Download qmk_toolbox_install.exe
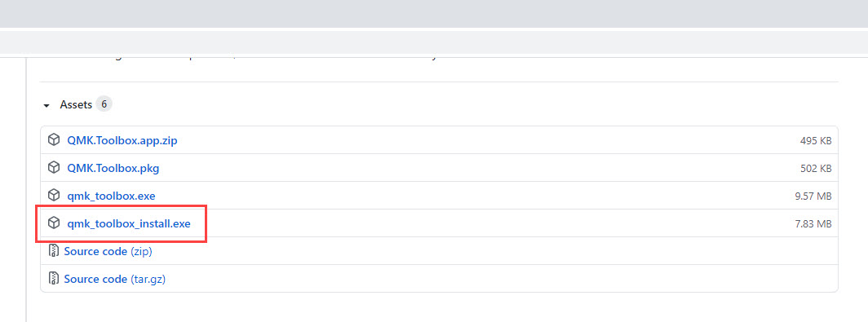 [x=129, y=223]
